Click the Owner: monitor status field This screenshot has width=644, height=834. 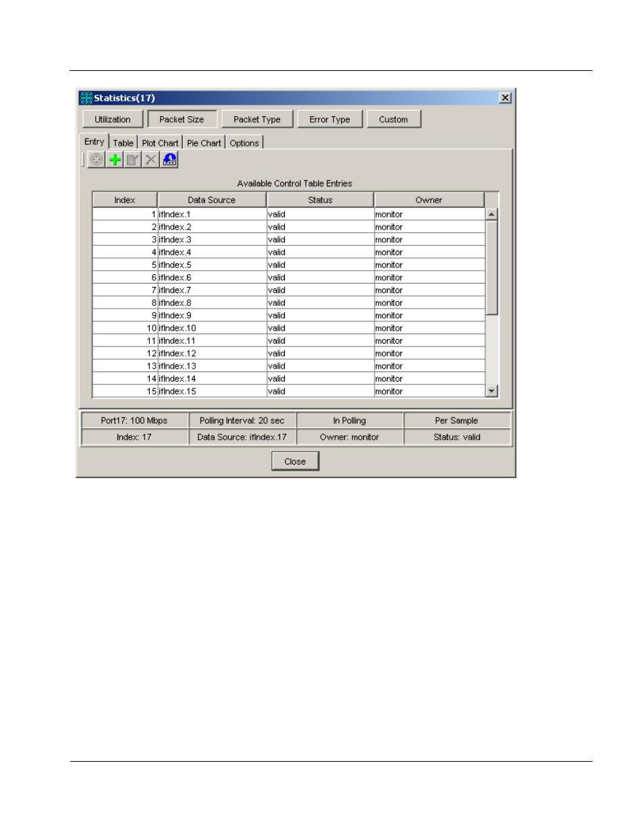click(x=350, y=438)
